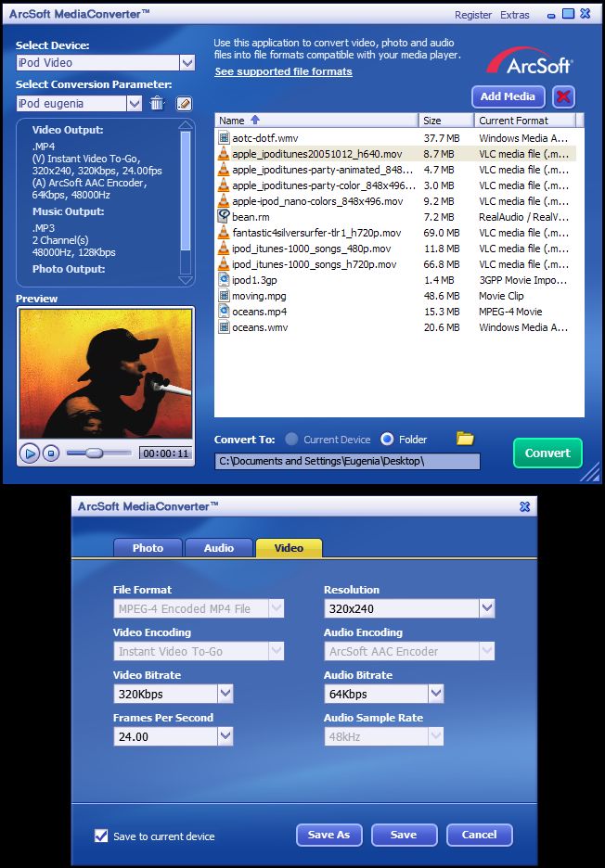Select the Folder radio option
605x868 pixels.
[387, 440]
